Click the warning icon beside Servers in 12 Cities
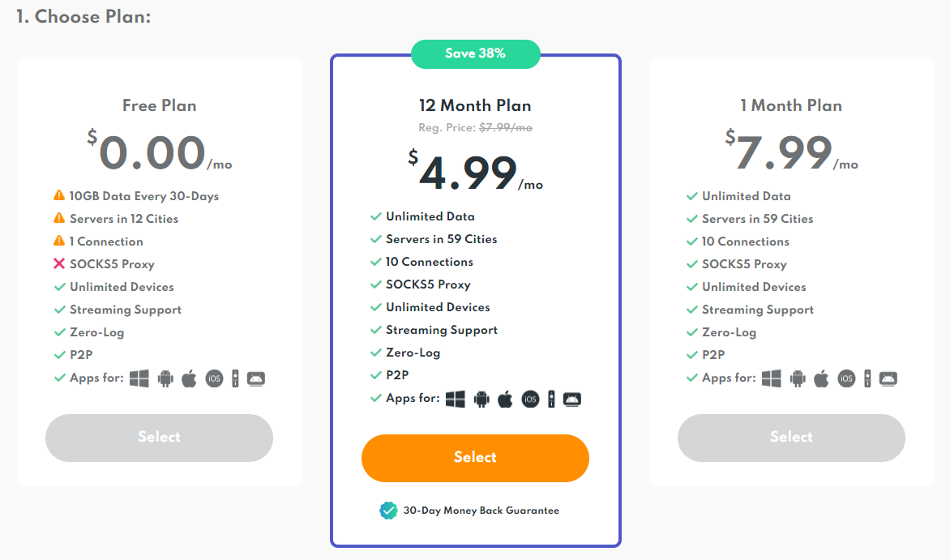950x560 pixels. coord(59,218)
